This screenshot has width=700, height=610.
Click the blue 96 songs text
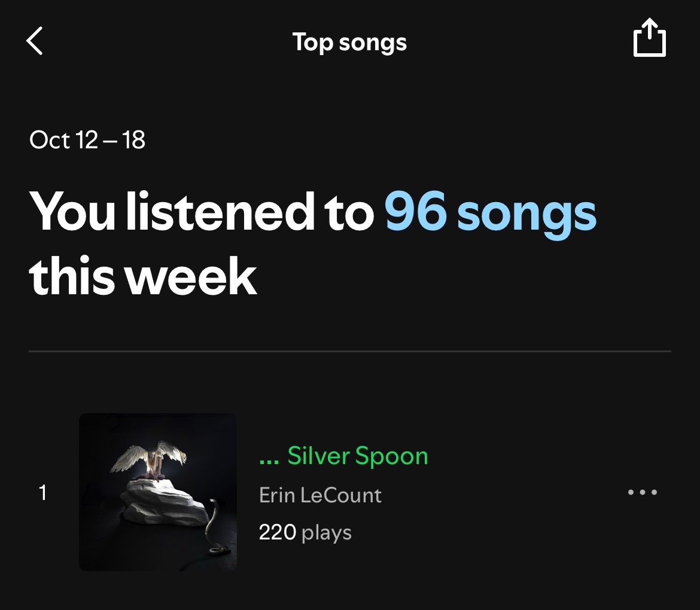(x=490, y=212)
